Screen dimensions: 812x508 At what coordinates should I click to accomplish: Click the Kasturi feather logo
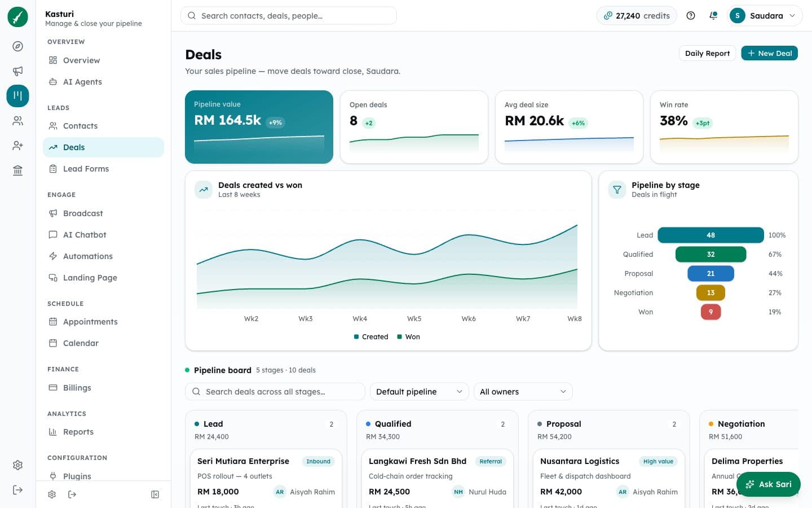pos(17,17)
